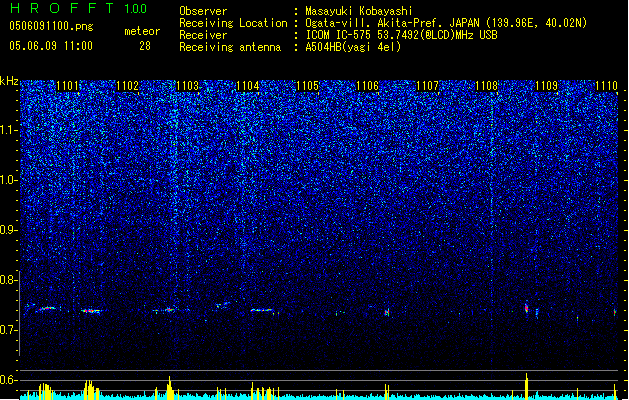Screen dimensions: 629x400
Task: Click the 1.1 frequency axis label
Action: (9, 130)
